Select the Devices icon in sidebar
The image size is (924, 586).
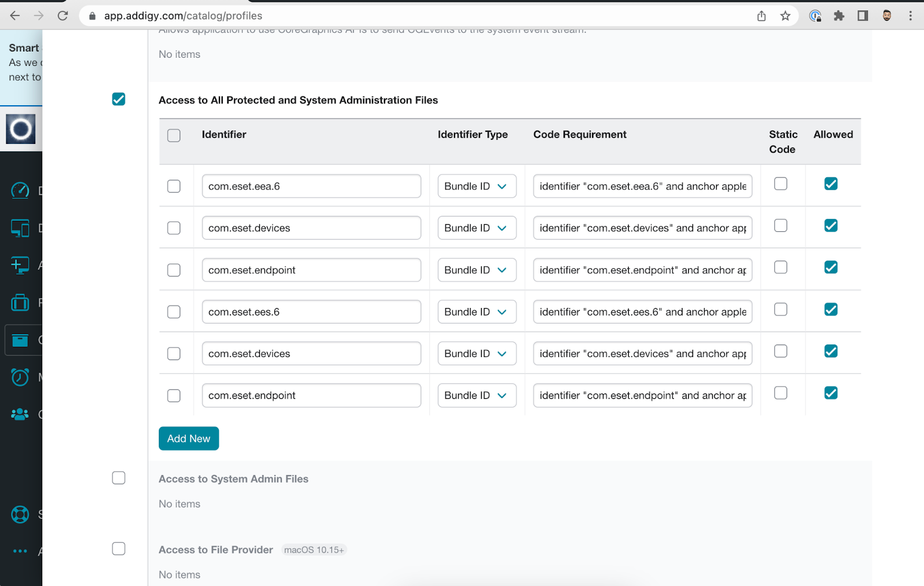point(20,228)
